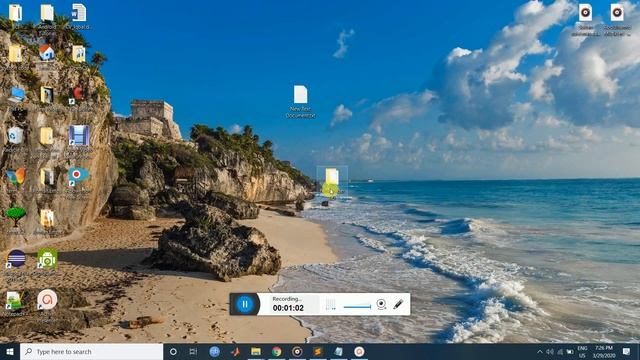Image resolution: width=640 pixels, height=360 pixels.
Task: Click the Type here to search box
Action: click(x=91, y=351)
